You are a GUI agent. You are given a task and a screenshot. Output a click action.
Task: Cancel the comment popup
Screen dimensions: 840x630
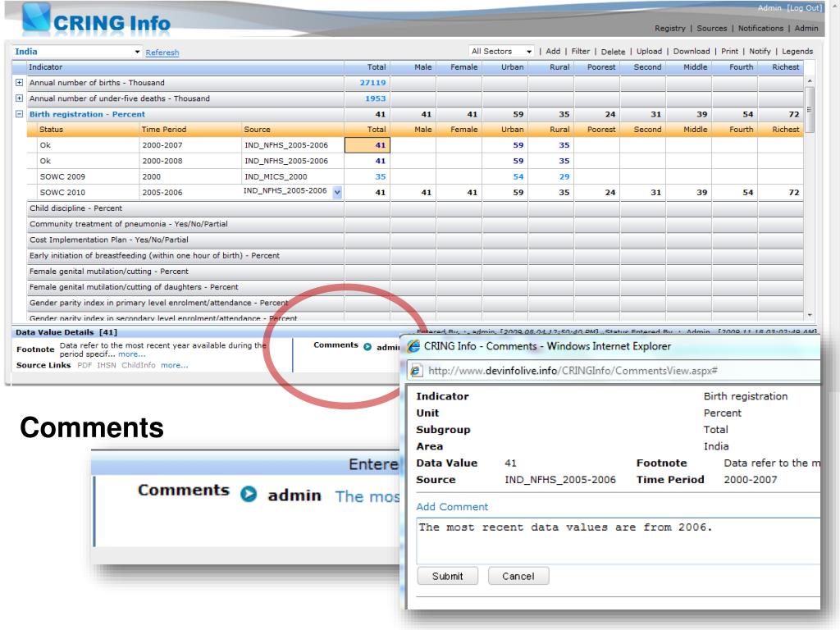click(x=518, y=576)
